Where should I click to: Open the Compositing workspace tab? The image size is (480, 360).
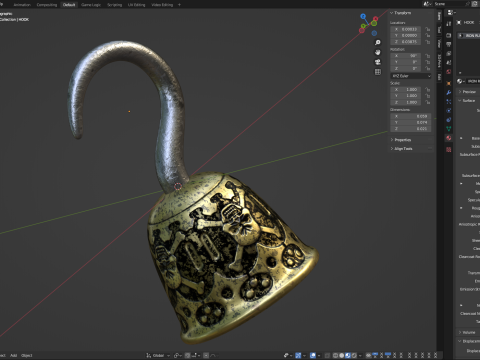(x=47, y=5)
